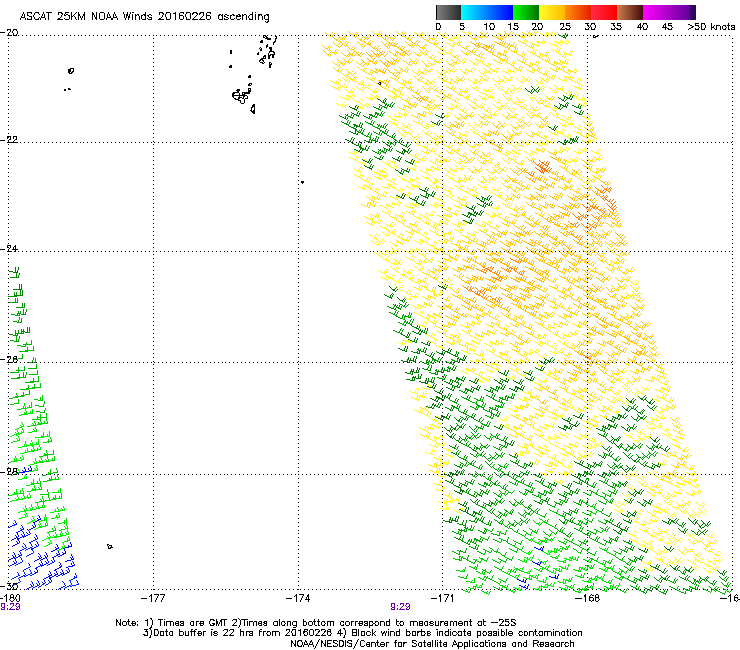
Task: Click the '-171' longitude axis label
Action: [443, 598]
